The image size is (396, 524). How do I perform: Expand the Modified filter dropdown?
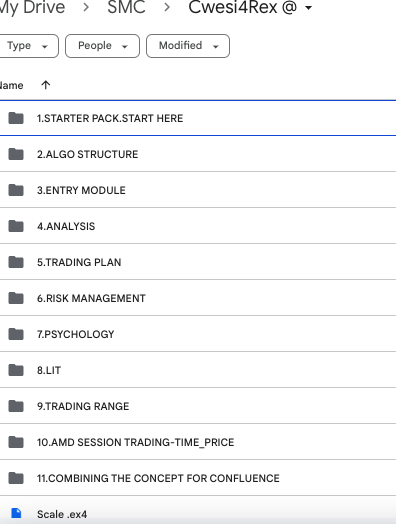pos(188,46)
